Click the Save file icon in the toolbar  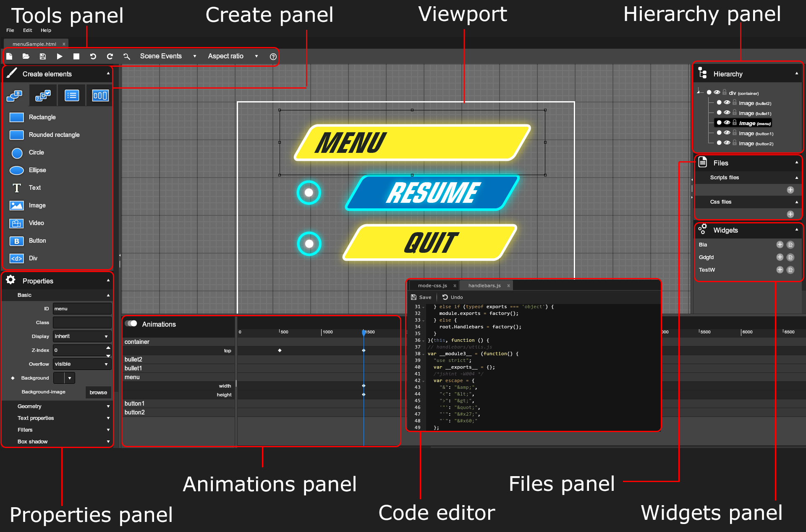pyautogui.click(x=43, y=56)
